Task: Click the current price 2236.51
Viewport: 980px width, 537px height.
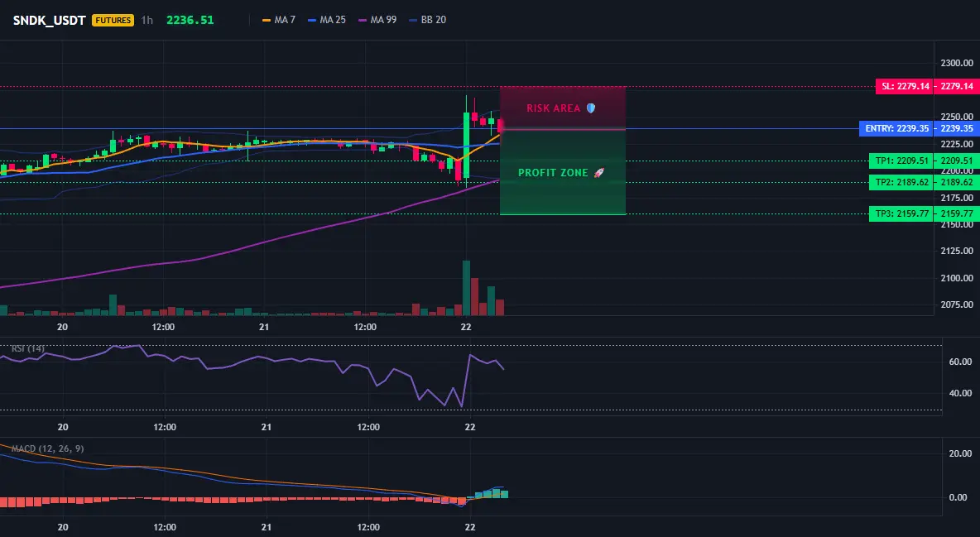Action: pos(190,20)
